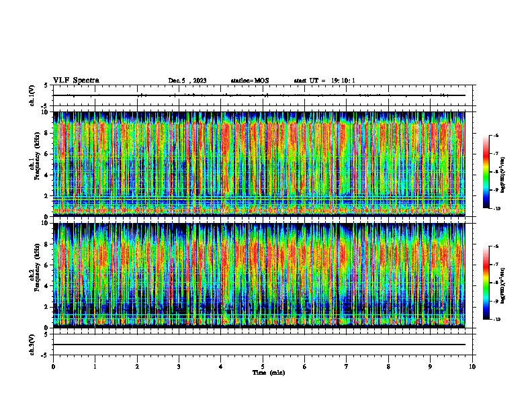Click the "6" kHz tick of ch.1 panel
This screenshot has width=532, height=411.
(x=47, y=154)
